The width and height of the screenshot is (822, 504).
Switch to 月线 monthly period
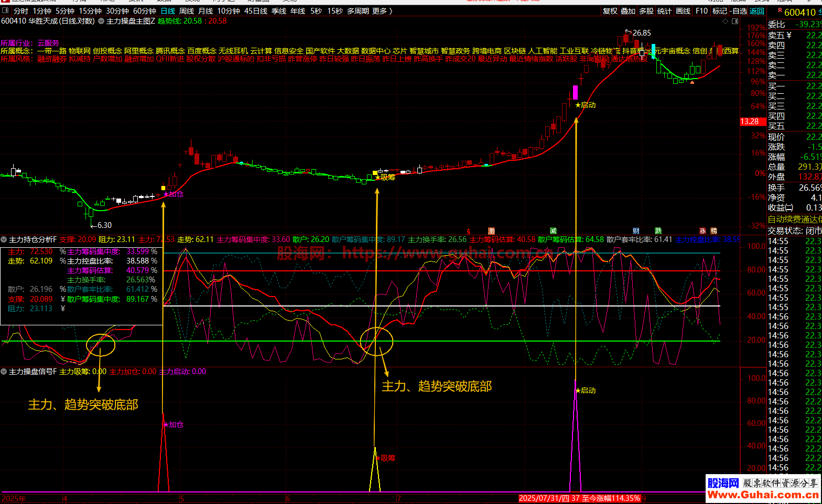[206, 10]
